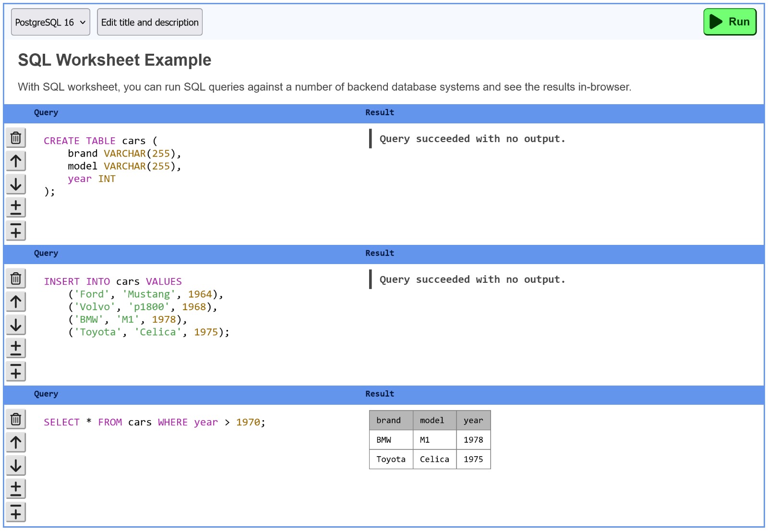768x532 pixels.
Task: Move the INSERT INTO query down
Action: (x=16, y=325)
